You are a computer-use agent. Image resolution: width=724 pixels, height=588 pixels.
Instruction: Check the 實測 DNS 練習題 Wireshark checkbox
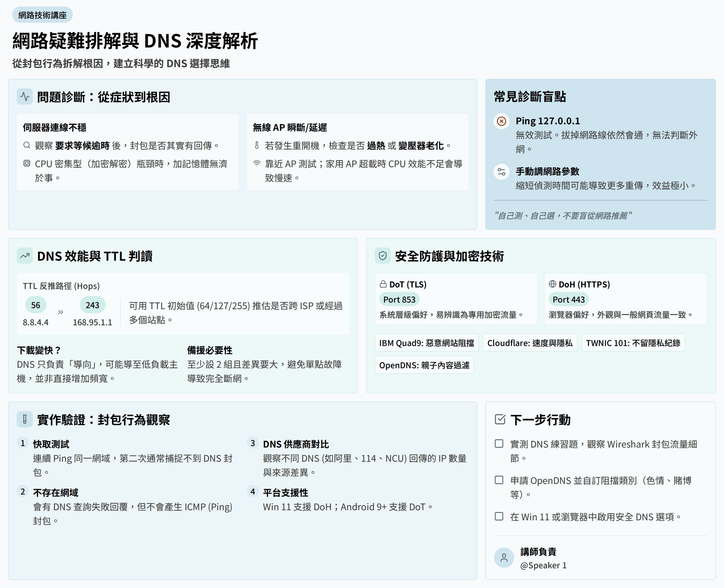(499, 444)
